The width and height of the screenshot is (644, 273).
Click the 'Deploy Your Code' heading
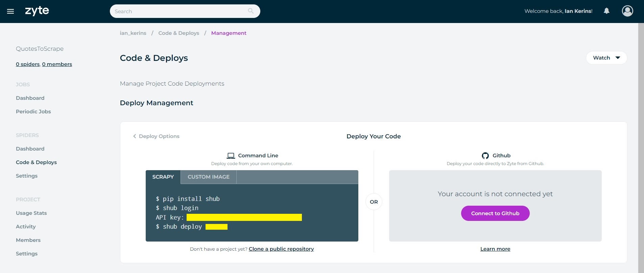point(374,136)
